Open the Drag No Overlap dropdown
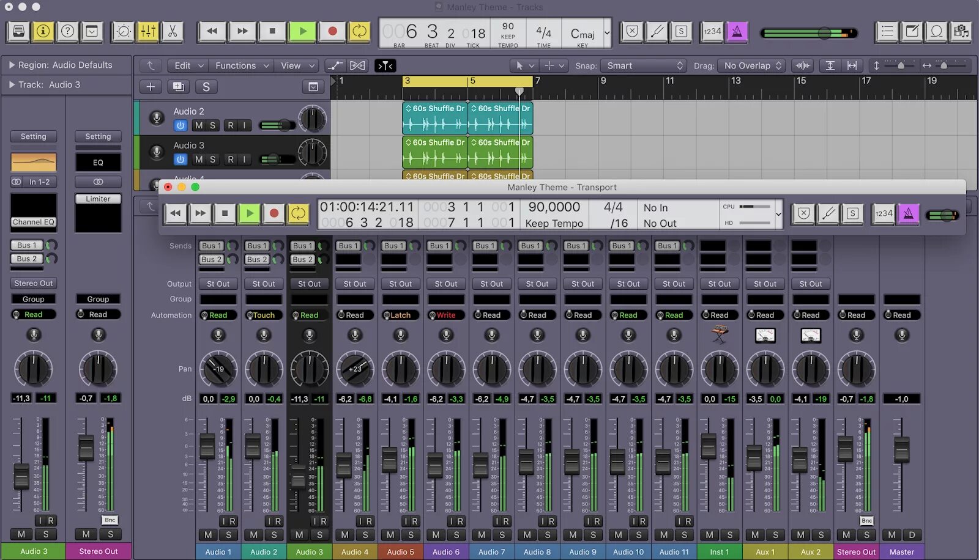The width and height of the screenshot is (979, 560). [752, 65]
